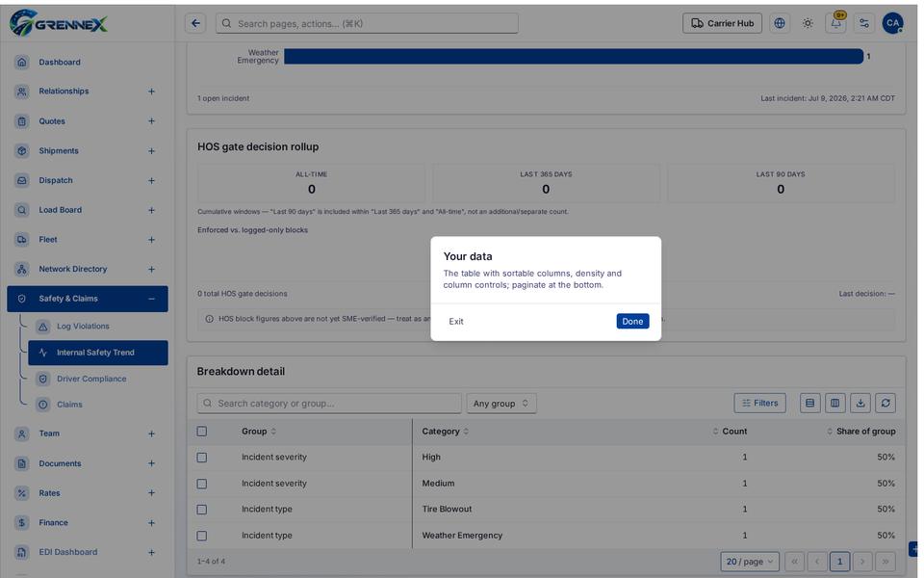This screenshot has width=924, height=578.
Task: Open the Carrier Hub button
Action: point(722,23)
